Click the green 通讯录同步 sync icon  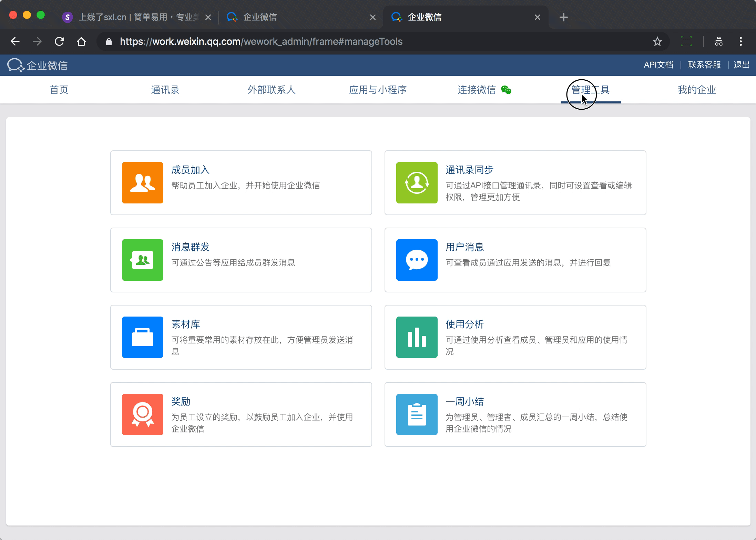pyautogui.click(x=417, y=183)
